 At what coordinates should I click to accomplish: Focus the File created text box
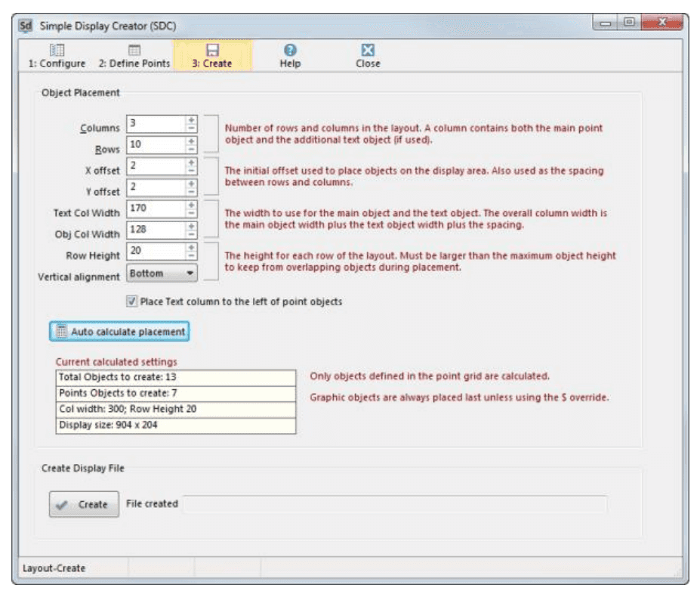[395, 505]
